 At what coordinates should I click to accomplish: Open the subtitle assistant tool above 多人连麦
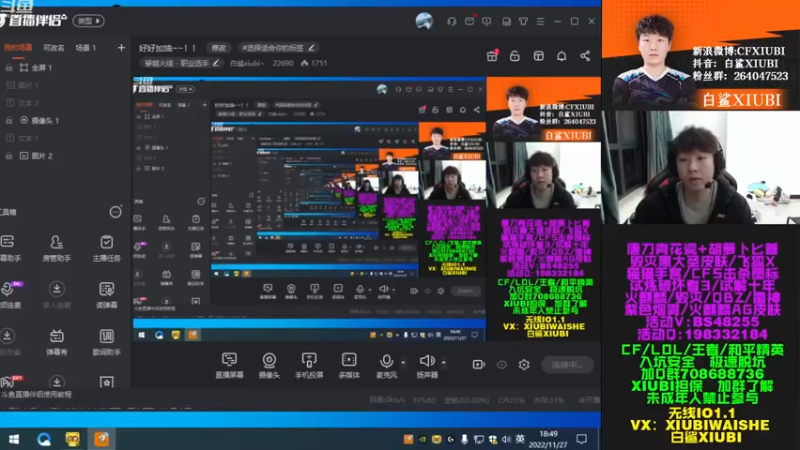pyautogui.click(x=9, y=248)
